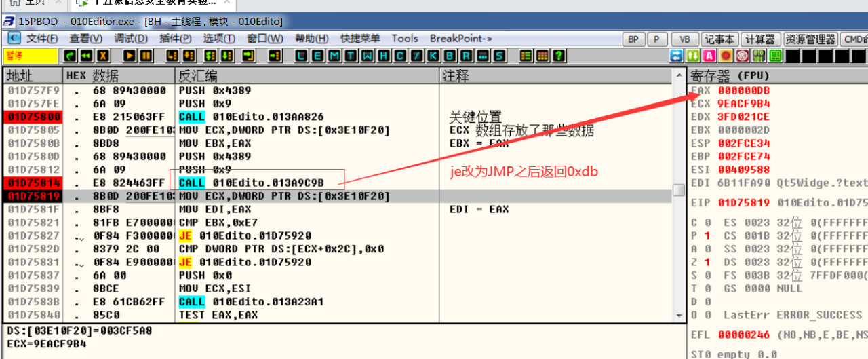The height and width of the screenshot is (359, 868).
Task: Click the 计算器 button
Action: [760, 39]
